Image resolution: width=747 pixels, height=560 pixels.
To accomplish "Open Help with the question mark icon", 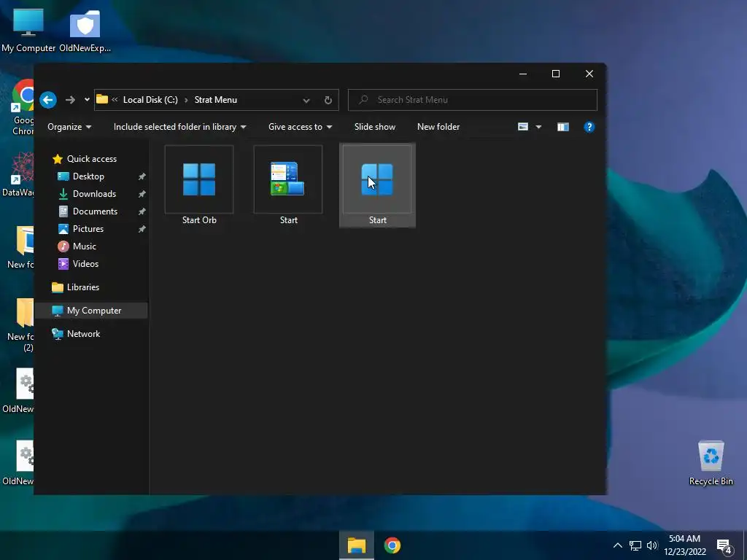I will pyautogui.click(x=589, y=127).
